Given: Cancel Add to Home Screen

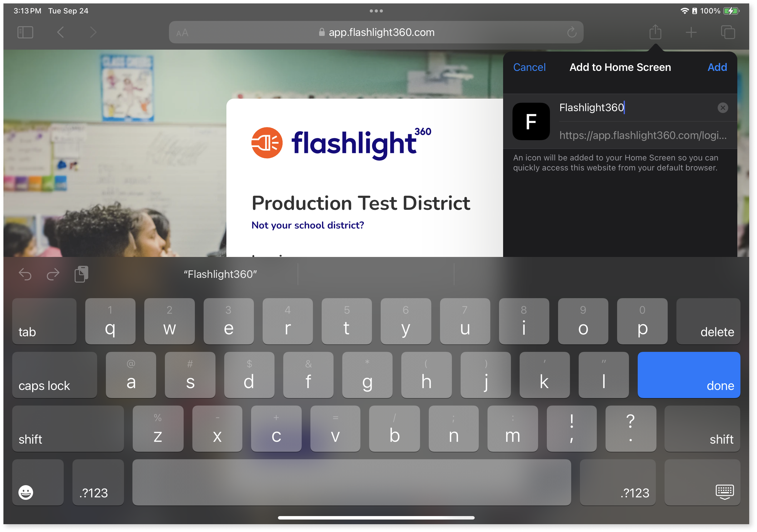Looking at the screenshot, I should click(529, 67).
